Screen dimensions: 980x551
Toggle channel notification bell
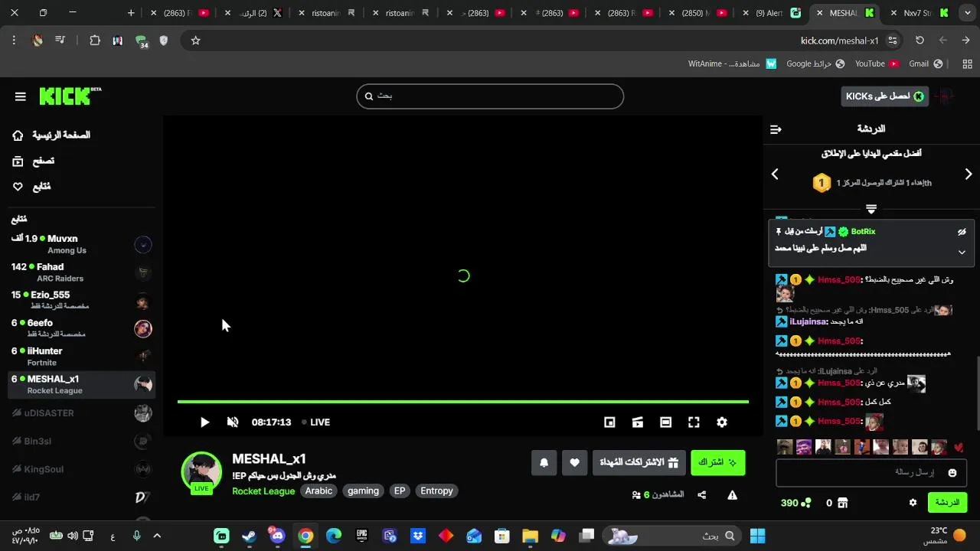point(544,462)
